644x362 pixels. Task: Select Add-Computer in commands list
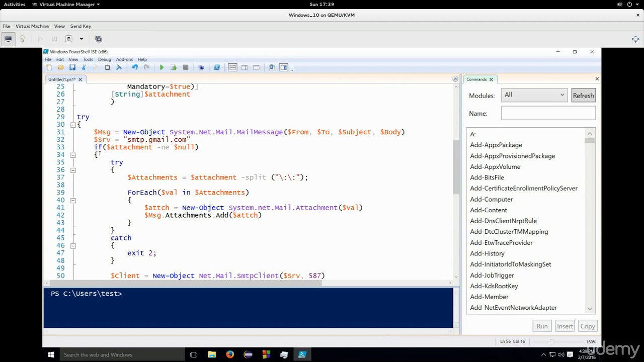[x=492, y=199]
